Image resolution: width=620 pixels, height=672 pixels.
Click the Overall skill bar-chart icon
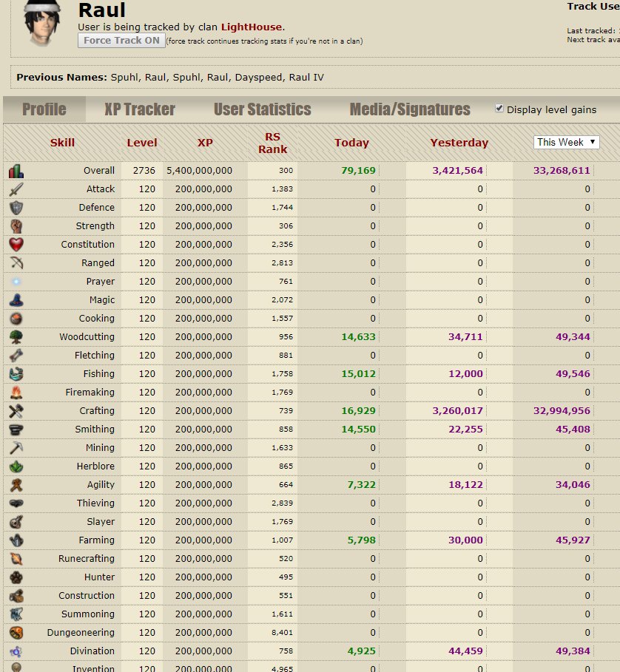16,171
